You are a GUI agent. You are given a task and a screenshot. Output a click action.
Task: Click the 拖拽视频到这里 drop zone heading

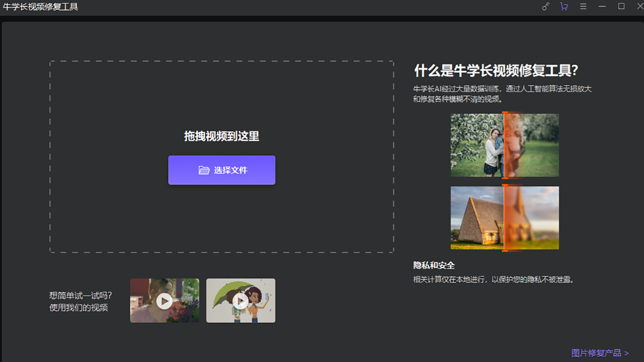coord(221,136)
